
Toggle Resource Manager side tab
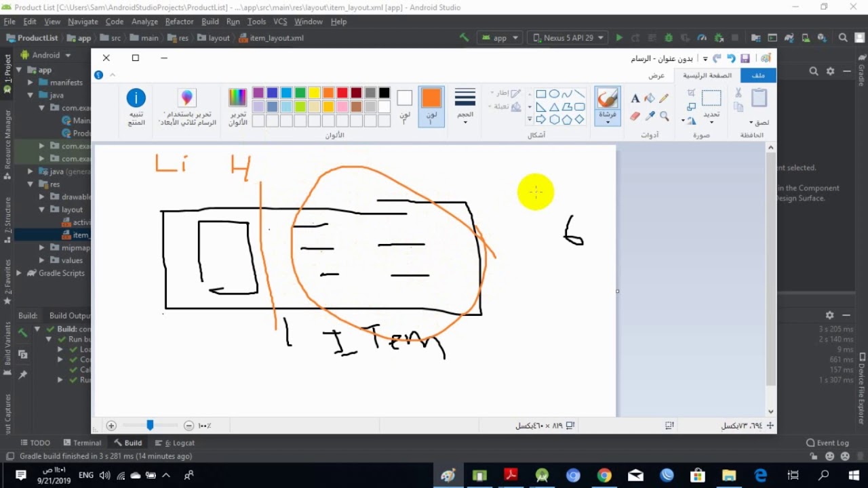tap(7, 140)
